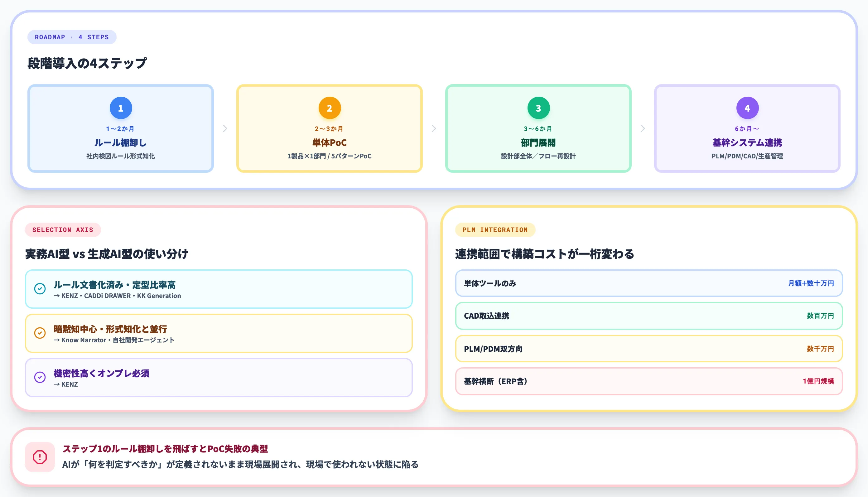Click the purple check icon beside 機密性高くオンプレ必須

[x=40, y=377]
